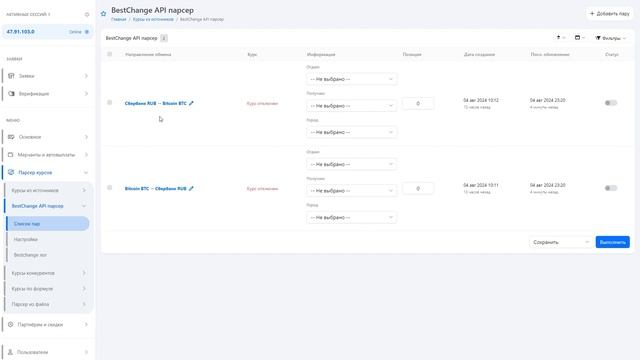Click the Позиция column header
Image resolution: width=640 pixels, height=360 pixels.
point(412,54)
